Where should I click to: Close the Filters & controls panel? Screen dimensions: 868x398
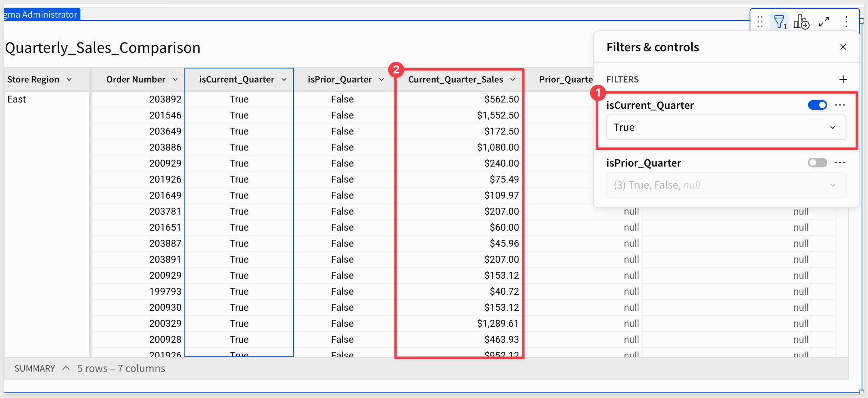(843, 47)
